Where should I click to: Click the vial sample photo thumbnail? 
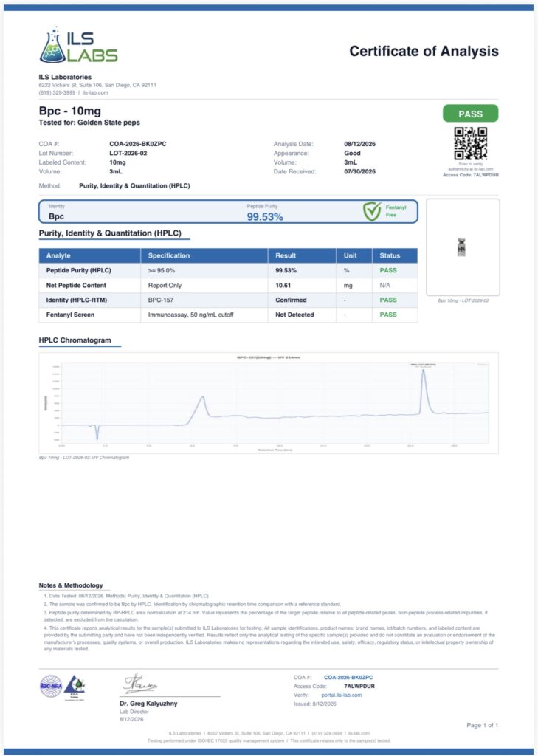(x=463, y=247)
